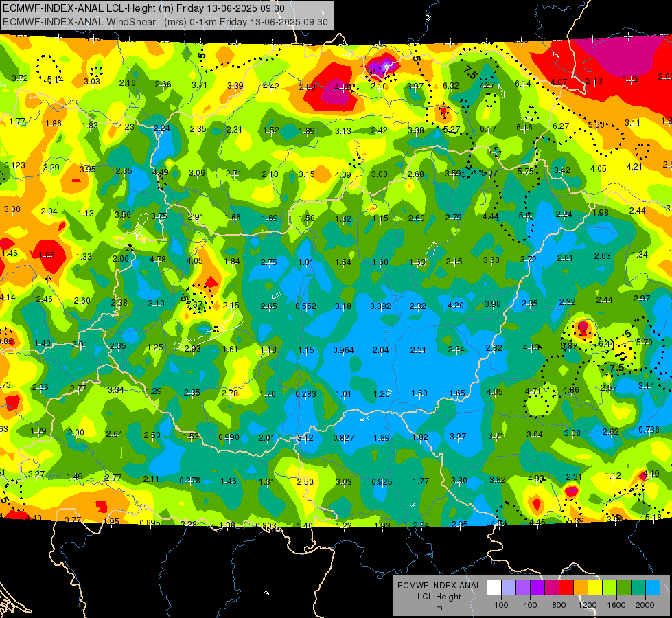
Task: Click the wind shear value 4.19
Action: pyautogui.click(x=651, y=474)
